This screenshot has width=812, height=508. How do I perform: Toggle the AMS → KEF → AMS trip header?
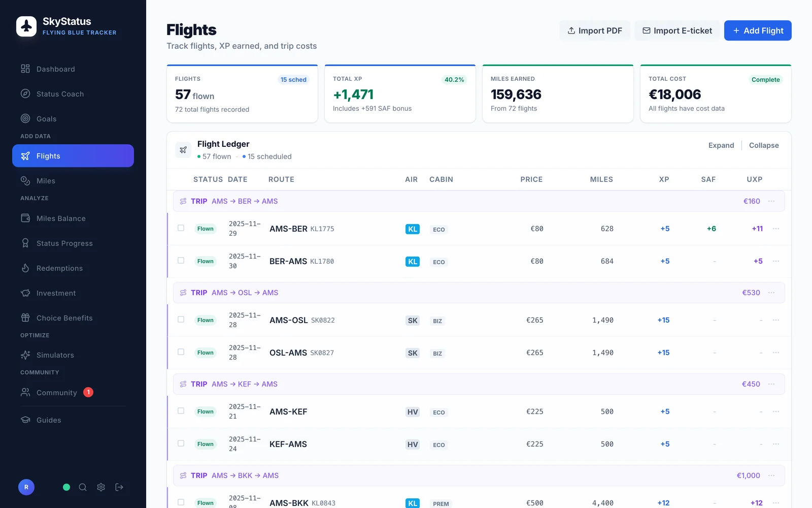479,384
